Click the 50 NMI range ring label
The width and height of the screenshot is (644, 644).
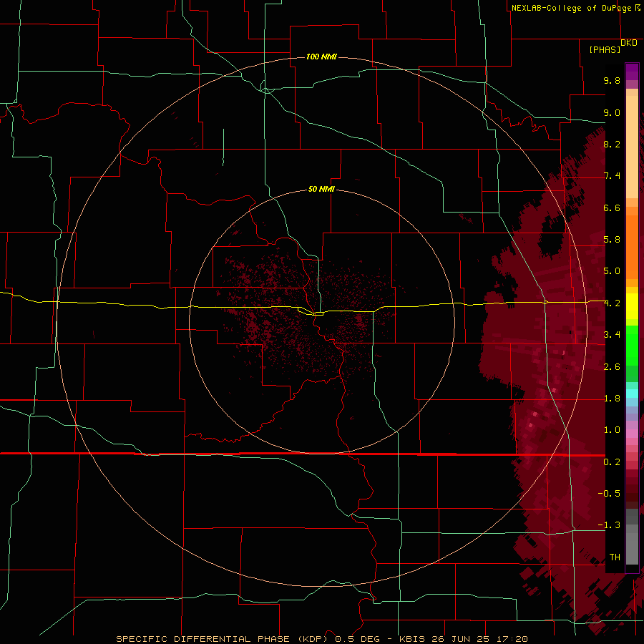(321, 189)
